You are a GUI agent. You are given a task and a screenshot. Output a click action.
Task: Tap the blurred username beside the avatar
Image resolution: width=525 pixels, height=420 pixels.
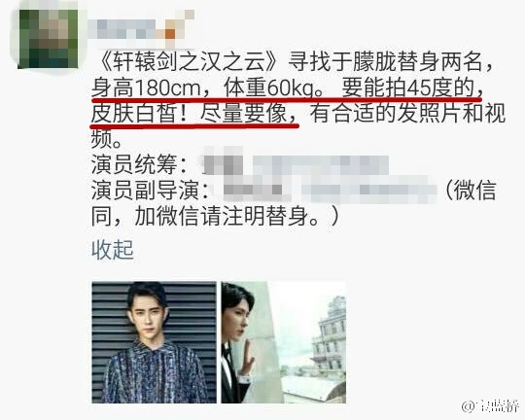click(141, 29)
